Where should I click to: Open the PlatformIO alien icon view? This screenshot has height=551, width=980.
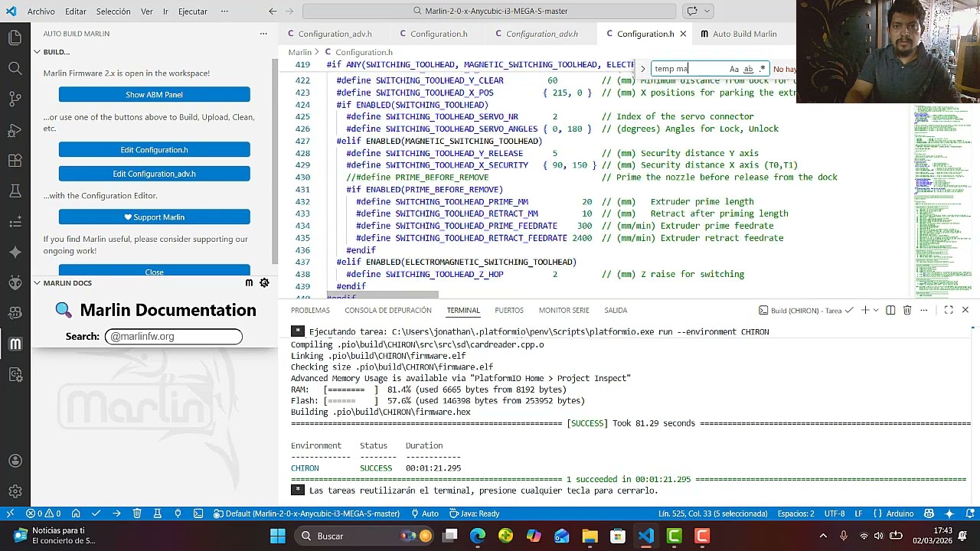(x=15, y=282)
